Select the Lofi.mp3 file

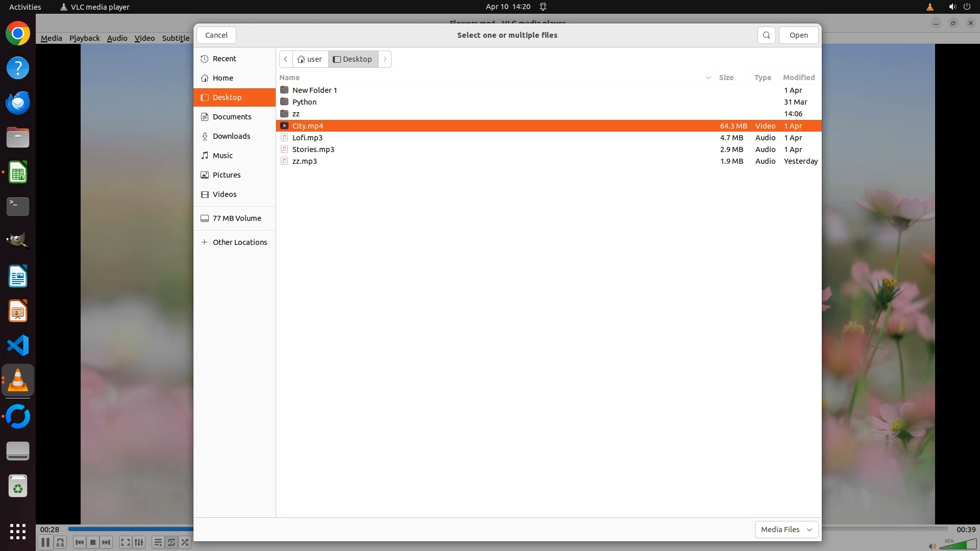click(x=307, y=138)
